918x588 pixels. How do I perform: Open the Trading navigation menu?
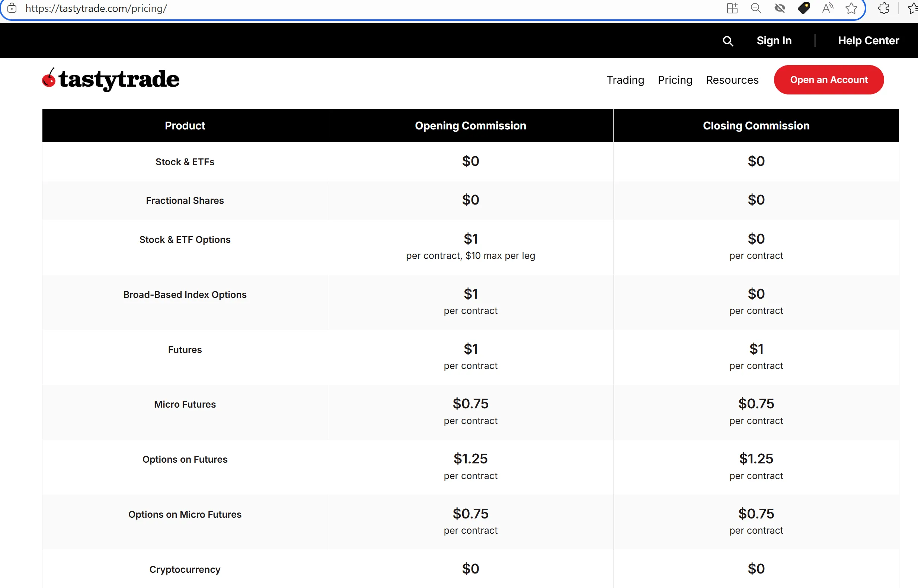pyautogui.click(x=626, y=80)
